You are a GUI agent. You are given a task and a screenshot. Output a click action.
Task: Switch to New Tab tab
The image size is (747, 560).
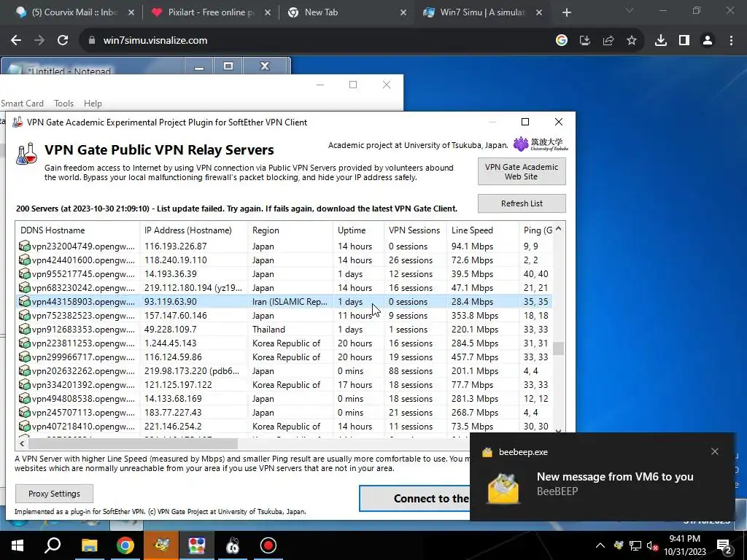pos(345,12)
